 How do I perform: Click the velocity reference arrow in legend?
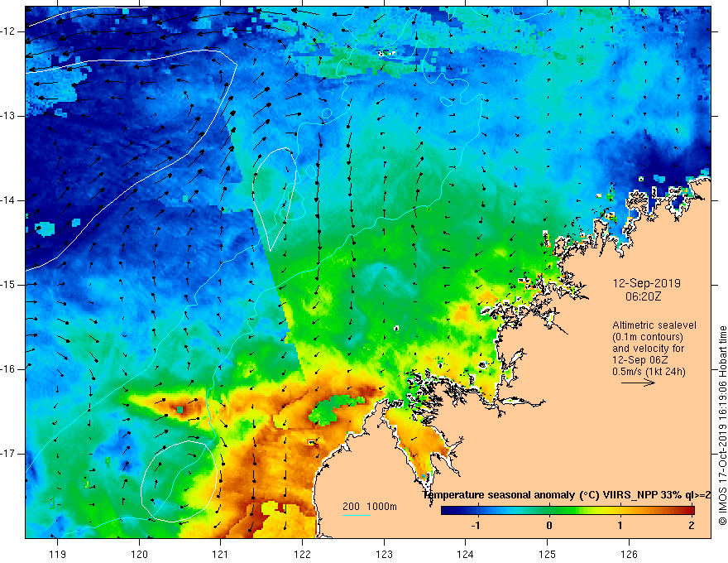click(638, 383)
